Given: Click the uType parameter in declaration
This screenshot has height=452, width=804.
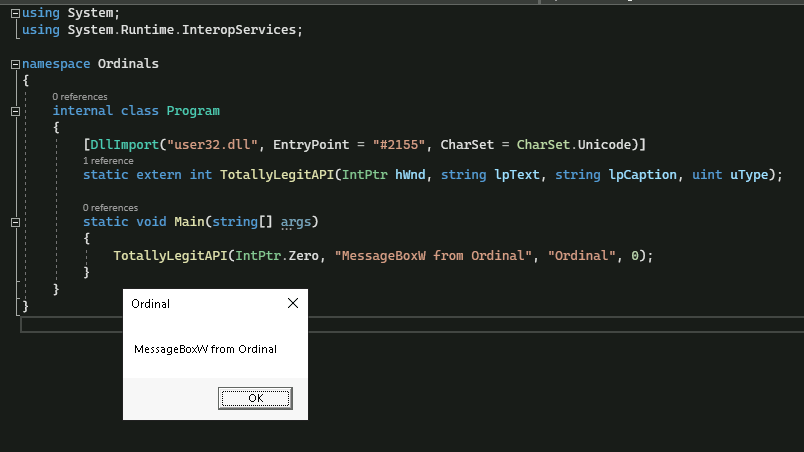Looking at the screenshot, I should 752,175.
